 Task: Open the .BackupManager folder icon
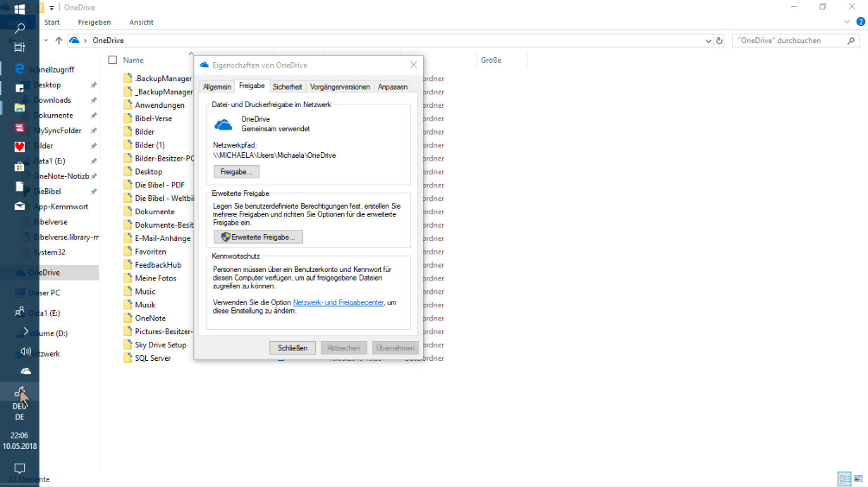128,78
